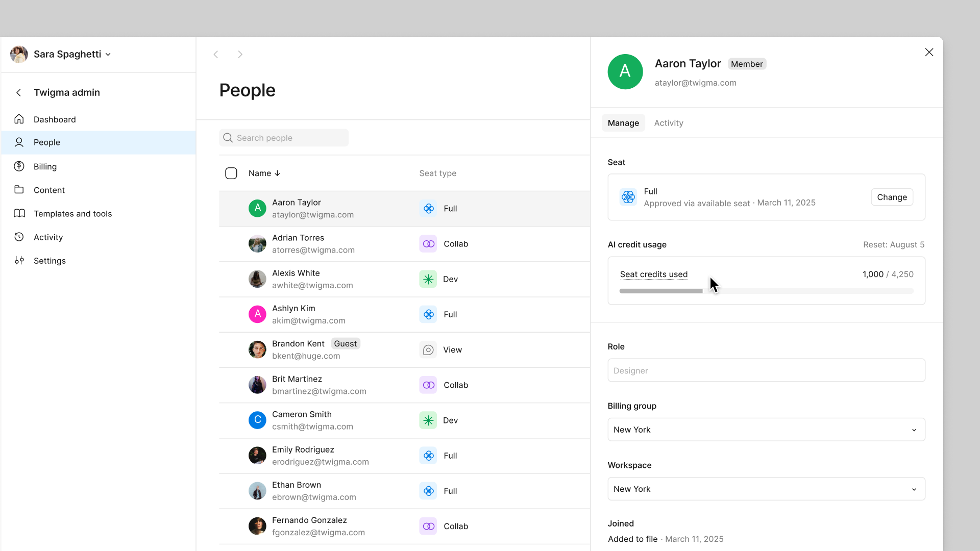Screen dimensions: 980x551
Task: View the Activity log from the sidebar
Action: 47,237
